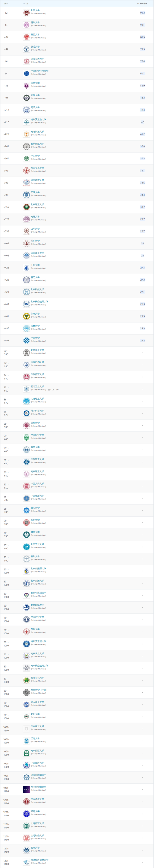The width and height of the screenshot is (154, 868).
Task: Open the 对外经济贸易大学 link
Action: click(40, 860)
